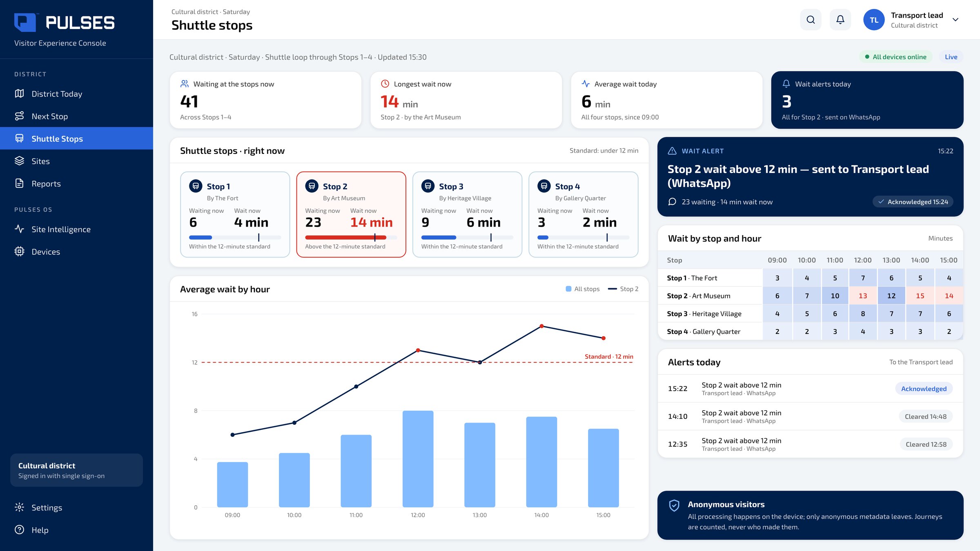This screenshot has height=551, width=980.
Task: Click the Live status badge
Action: click(951, 57)
